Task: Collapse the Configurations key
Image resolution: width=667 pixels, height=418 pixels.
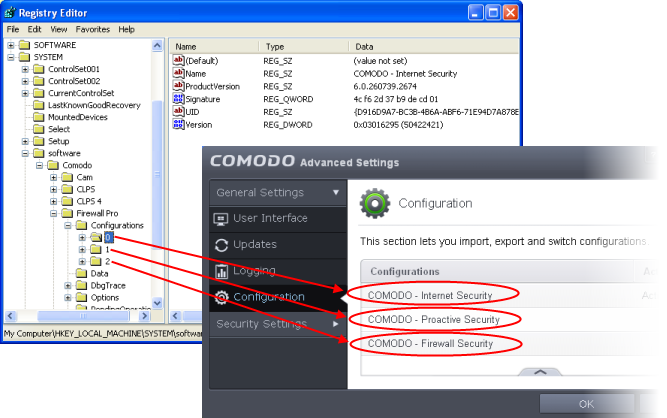Action: tap(68, 225)
